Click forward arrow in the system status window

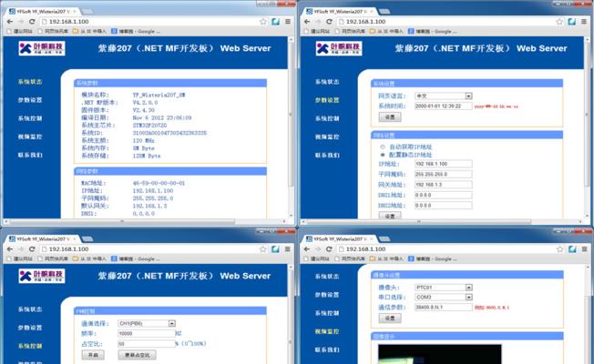[x=21, y=22]
